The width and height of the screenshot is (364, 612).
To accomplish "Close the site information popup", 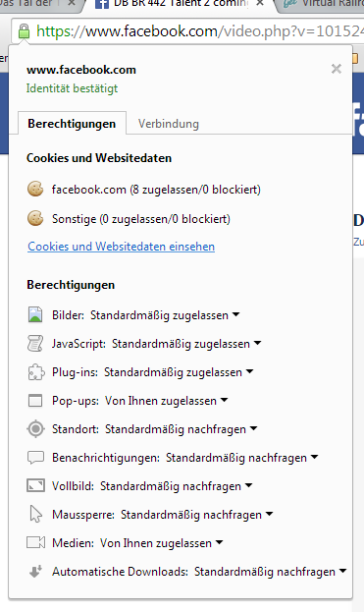I will pyautogui.click(x=337, y=69).
